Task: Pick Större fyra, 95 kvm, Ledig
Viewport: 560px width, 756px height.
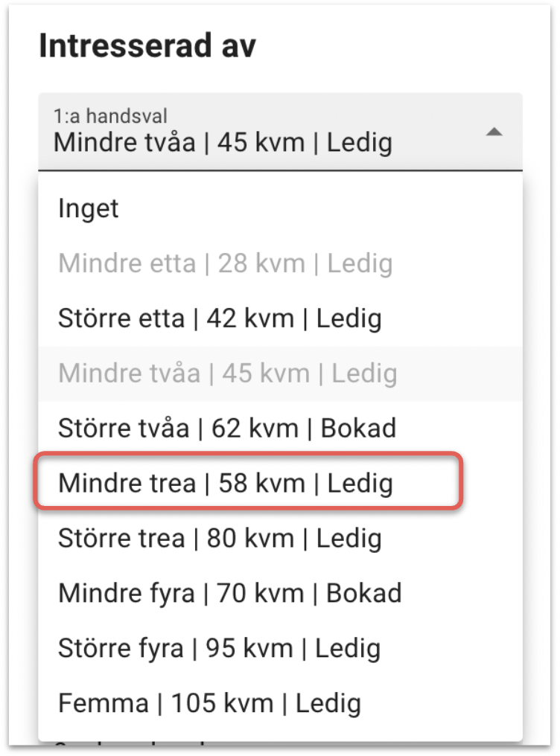Action: 219,648
